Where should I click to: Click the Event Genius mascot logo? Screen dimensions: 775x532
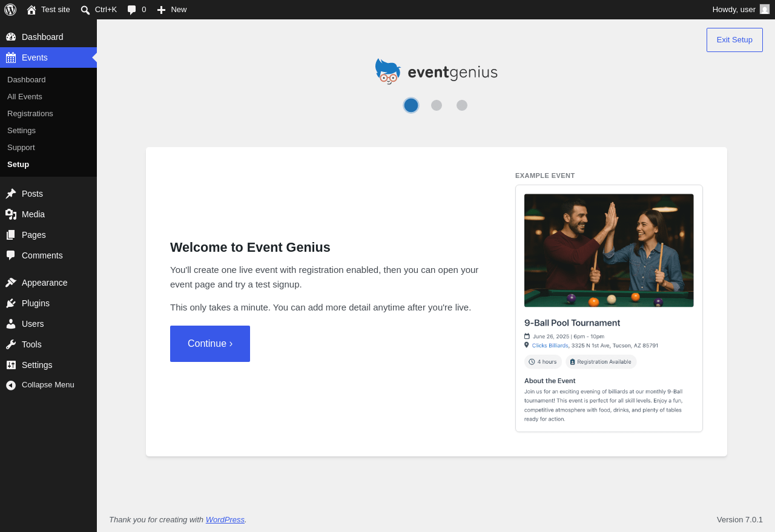pyautogui.click(x=387, y=71)
